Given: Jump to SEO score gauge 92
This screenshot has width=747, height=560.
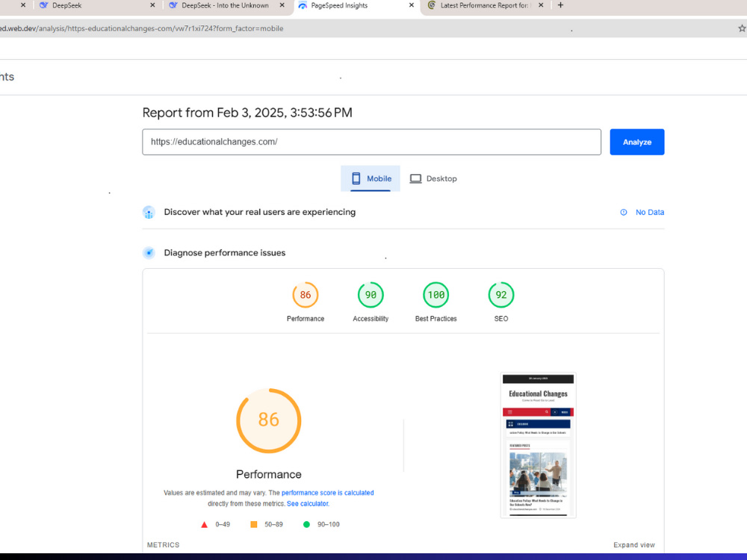Looking at the screenshot, I should click(x=501, y=295).
